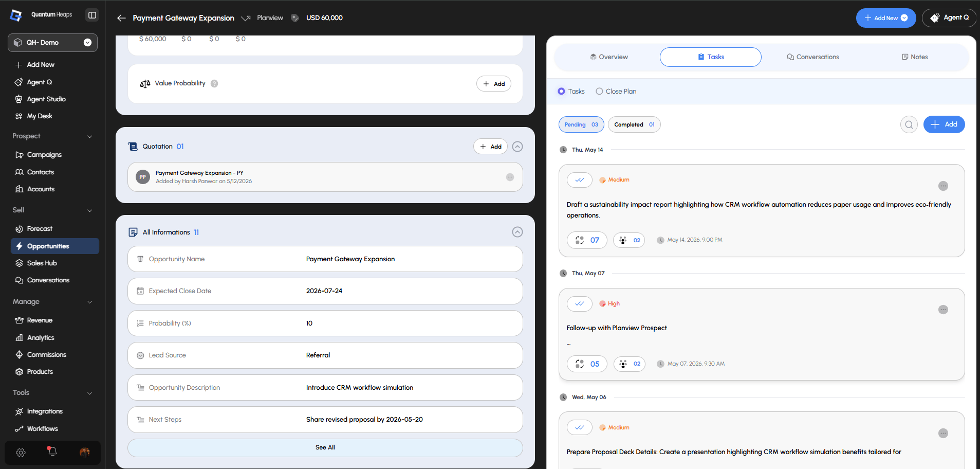This screenshot has width=980, height=469.
Task: Open settings gear at sidebar bottom
Action: pyautogui.click(x=21, y=453)
